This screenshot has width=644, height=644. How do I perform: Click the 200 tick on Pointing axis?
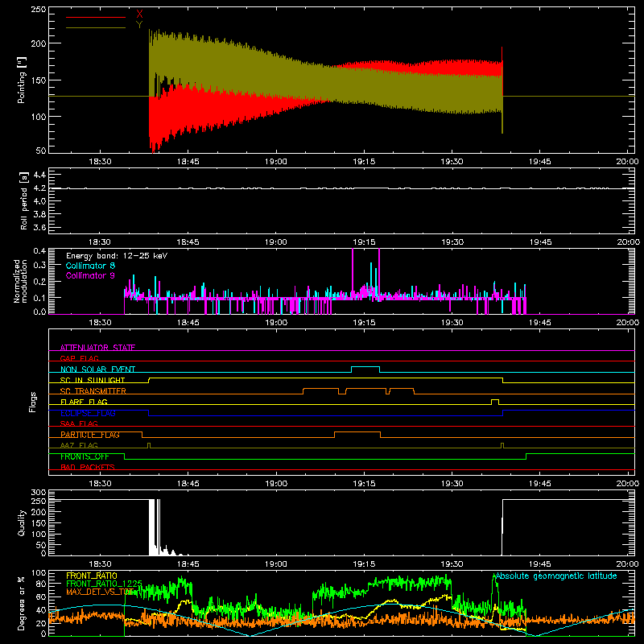point(39,43)
